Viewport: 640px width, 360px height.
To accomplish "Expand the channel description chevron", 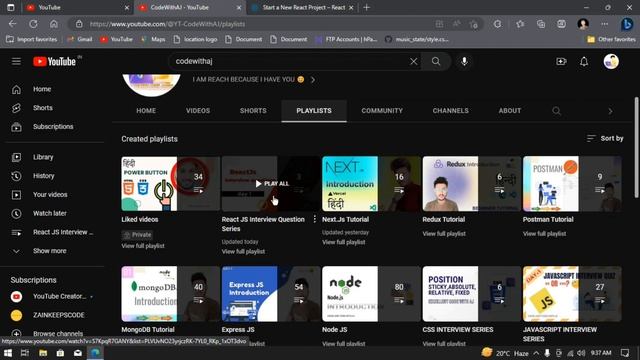I will point(313,80).
